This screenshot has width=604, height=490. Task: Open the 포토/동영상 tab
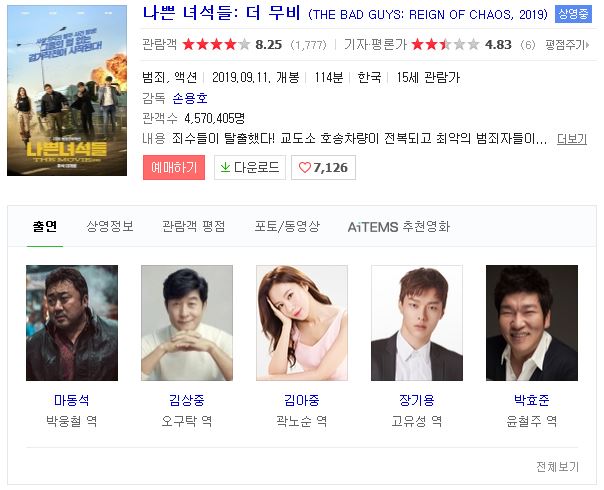pyautogui.click(x=287, y=227)
